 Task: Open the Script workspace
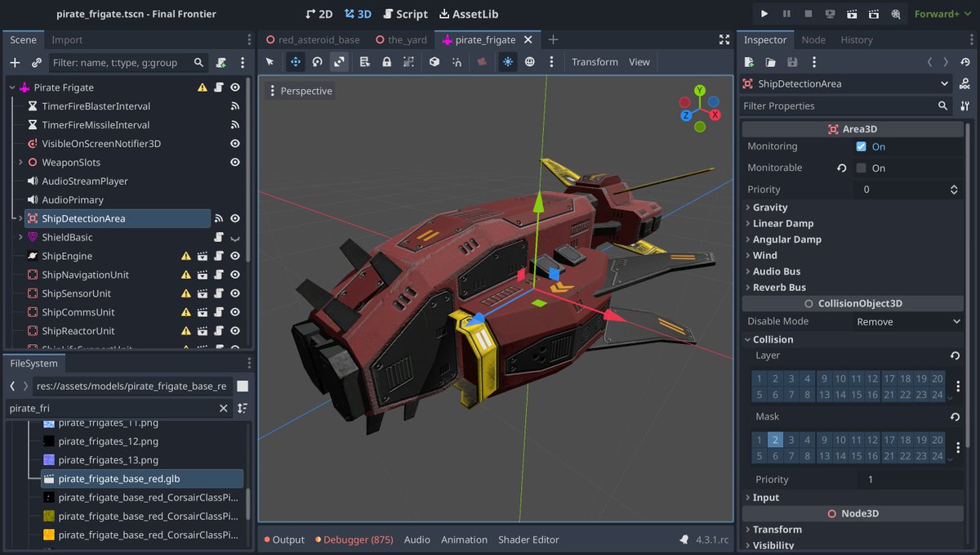(404, 14)
